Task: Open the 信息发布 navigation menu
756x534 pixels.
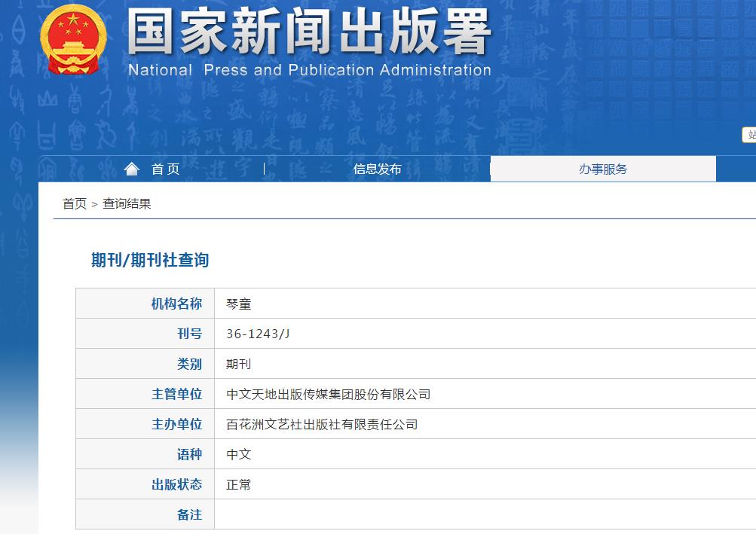Action: point(376,169)
